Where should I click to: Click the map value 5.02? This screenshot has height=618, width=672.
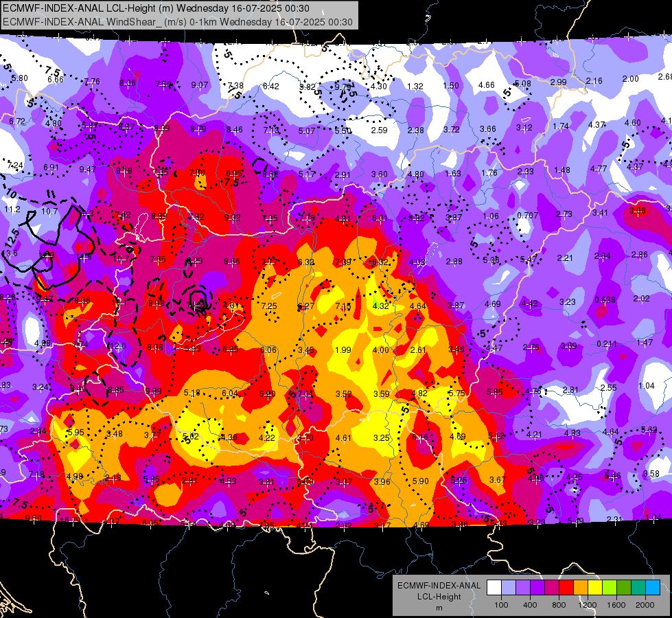click(x=191, y=437)
